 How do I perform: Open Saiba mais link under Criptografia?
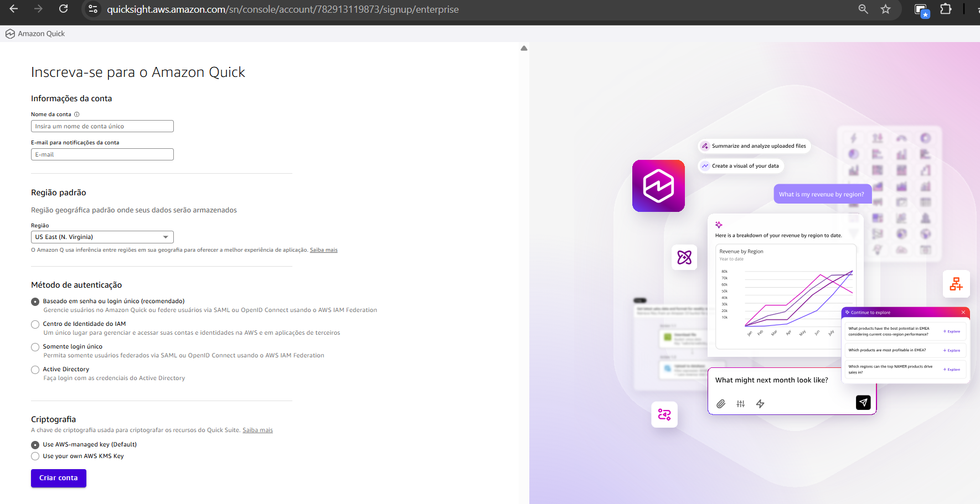tap(257, 430)
